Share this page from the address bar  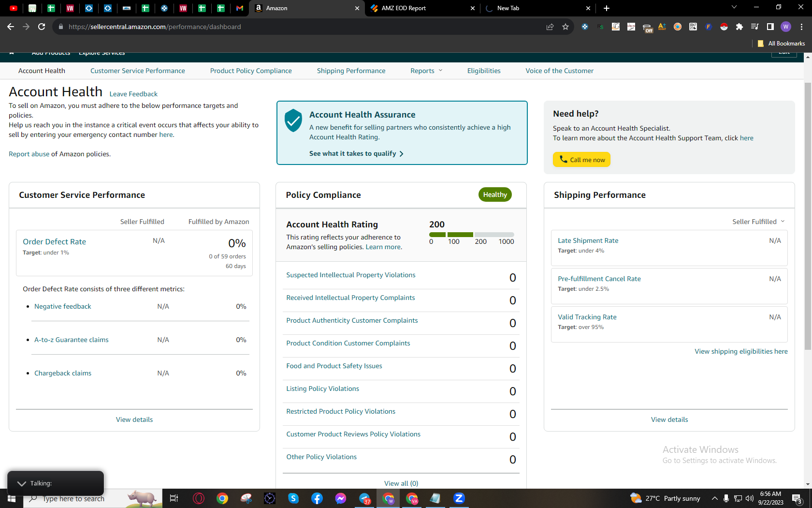(550, 27)
